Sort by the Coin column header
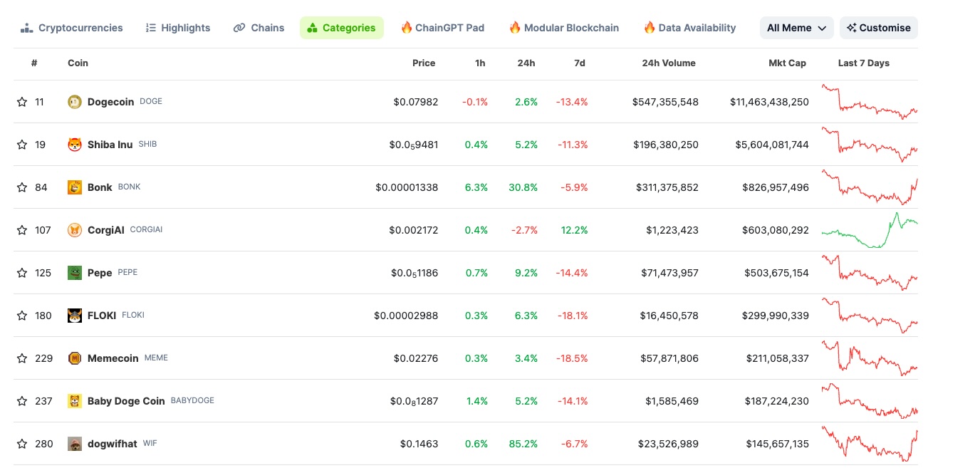980x468 pixels. pos(78,63)
